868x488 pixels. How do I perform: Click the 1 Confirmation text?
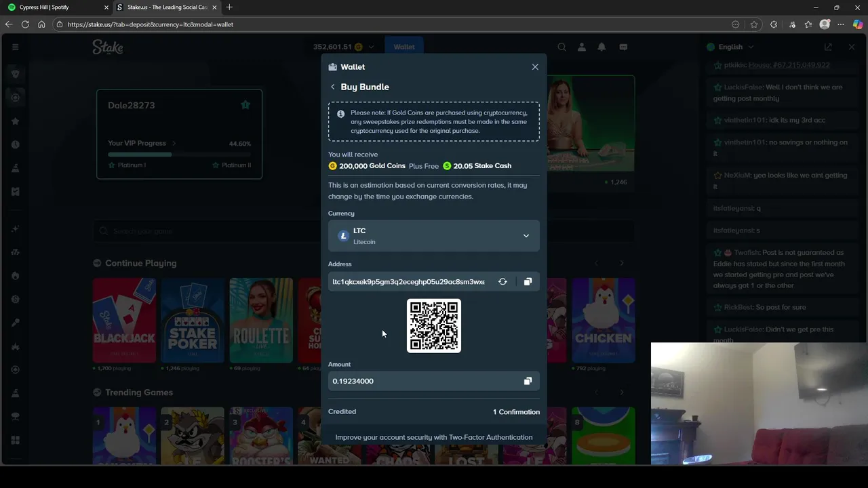click(x=516, y=412)
